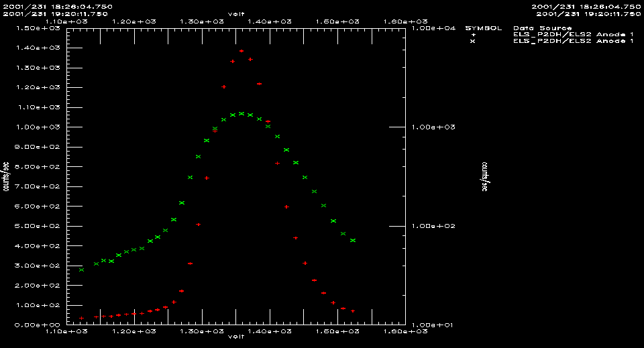Click the top-right 2001/231 19:20:11.750 timestamp

[588, 14]
